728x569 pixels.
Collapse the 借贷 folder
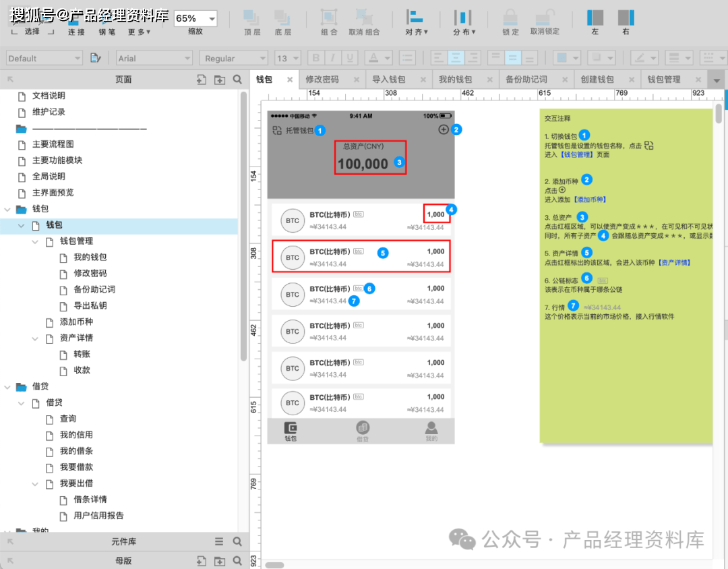click(7, 387)
